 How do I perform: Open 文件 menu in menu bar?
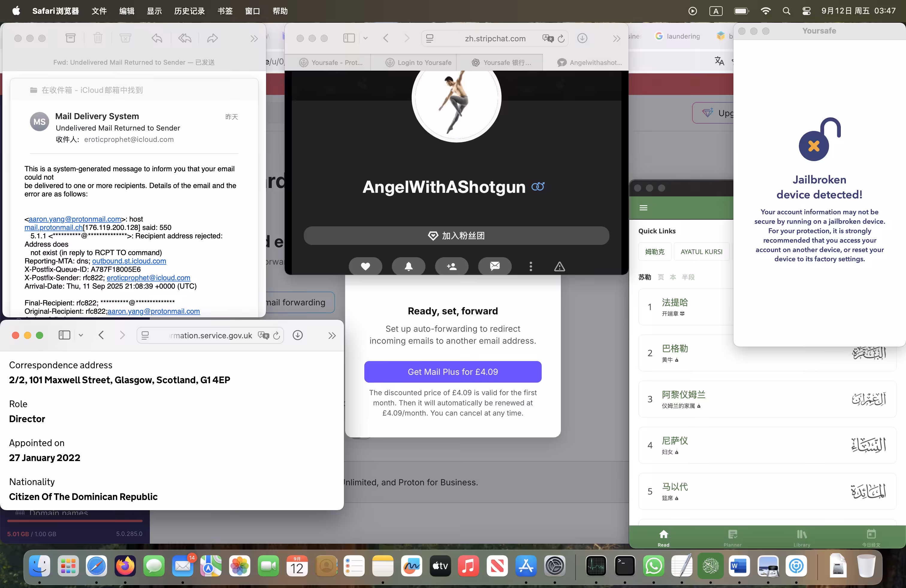pos(99,11)
